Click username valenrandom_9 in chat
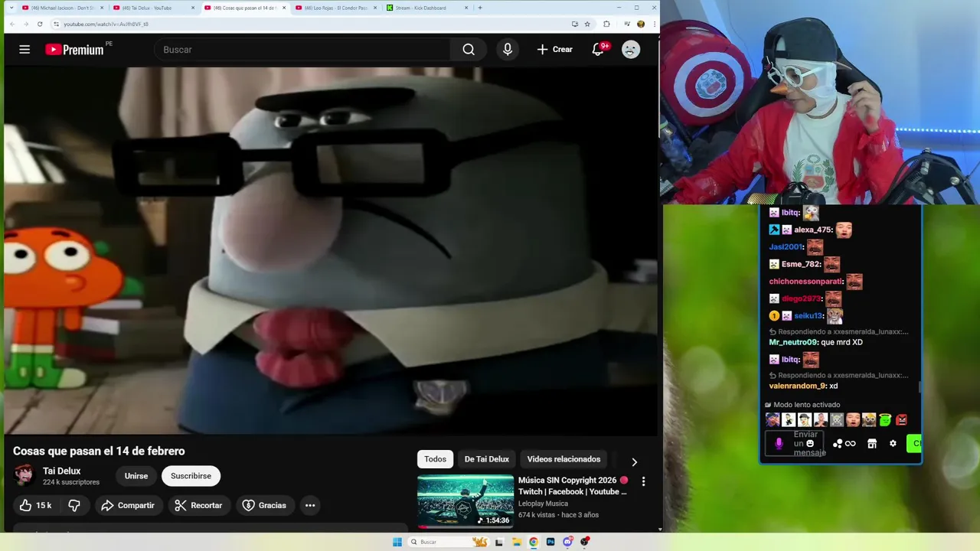 coord(797,386)
